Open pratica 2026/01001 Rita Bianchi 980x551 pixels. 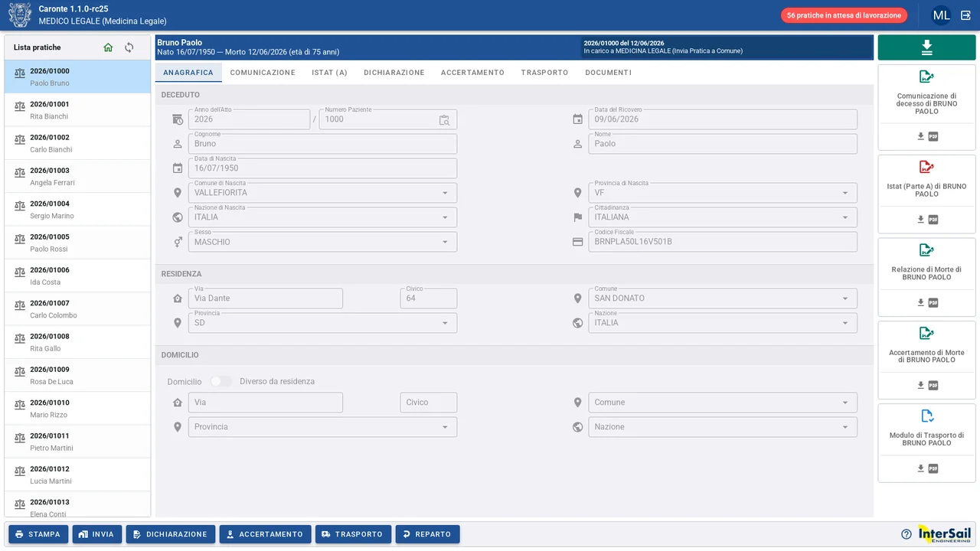click(x=77, y=109)
